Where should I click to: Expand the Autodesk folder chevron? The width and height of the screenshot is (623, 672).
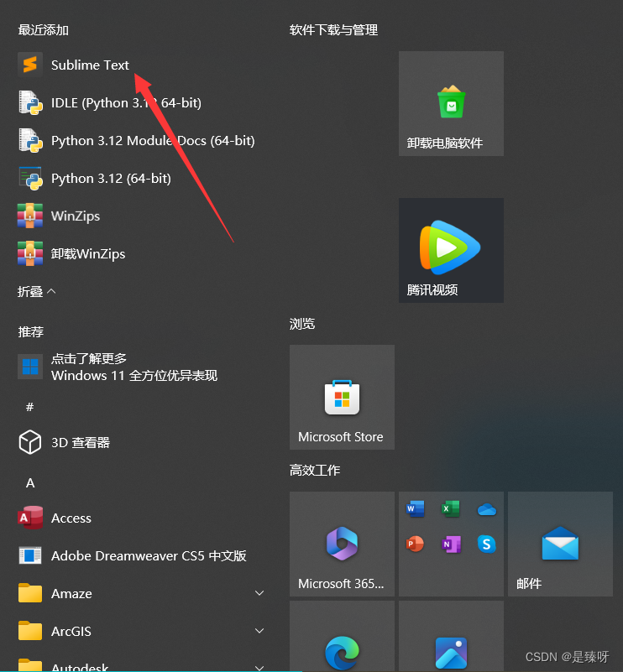pyautogui.click(x=259, y=667)
